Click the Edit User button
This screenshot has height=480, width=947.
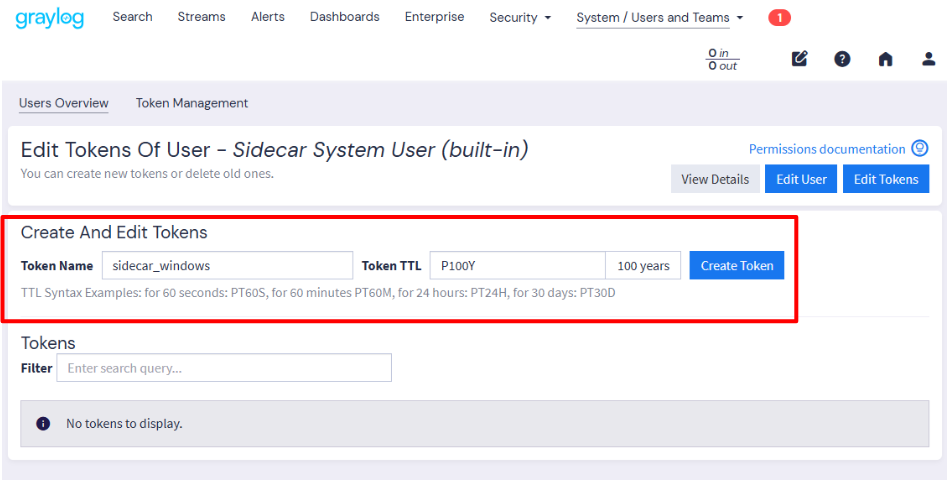click(801, 179)
